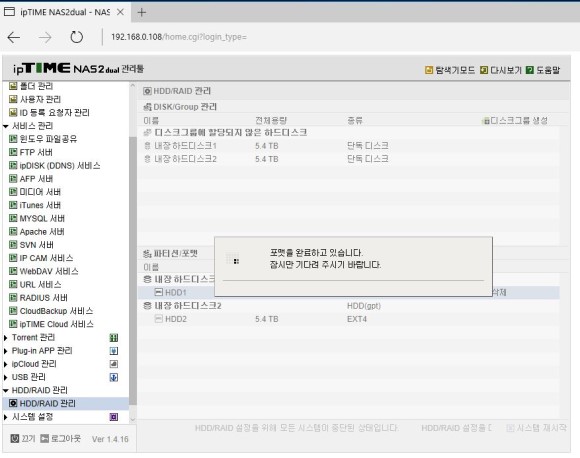This screenshot has height=458, width=580.
Task: Click the CloudBackup 서비스 icon
Action: click(13, 311)
